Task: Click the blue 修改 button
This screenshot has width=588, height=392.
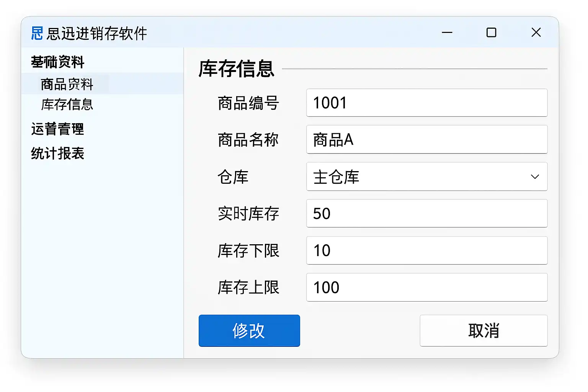Action: click(249, 331)
